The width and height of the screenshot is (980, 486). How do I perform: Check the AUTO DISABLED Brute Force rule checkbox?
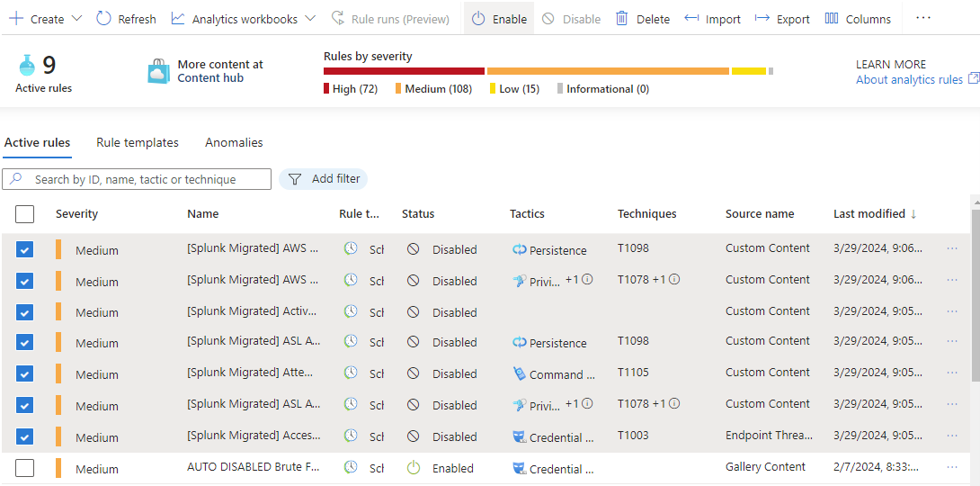(x=25, y=468)
